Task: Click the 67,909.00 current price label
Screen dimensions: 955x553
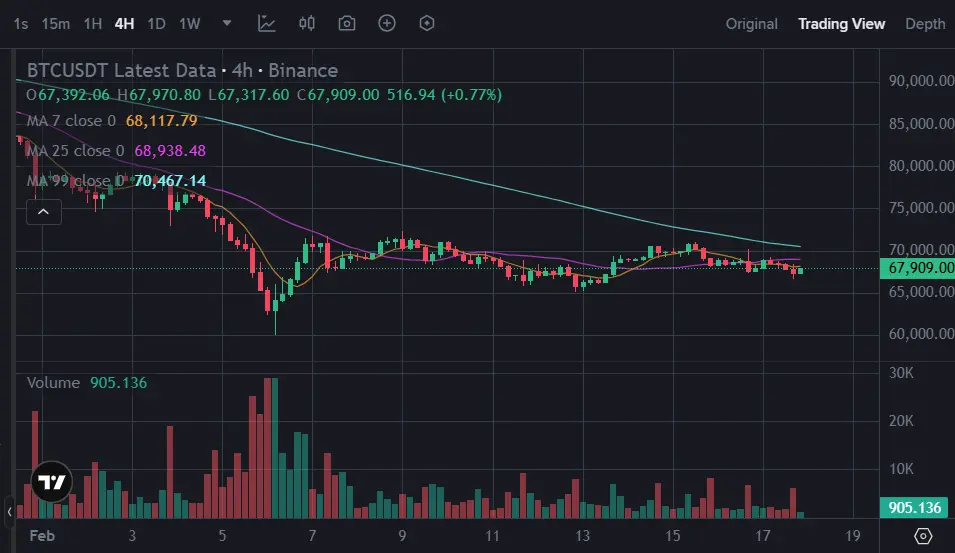Action: point(917,268)
